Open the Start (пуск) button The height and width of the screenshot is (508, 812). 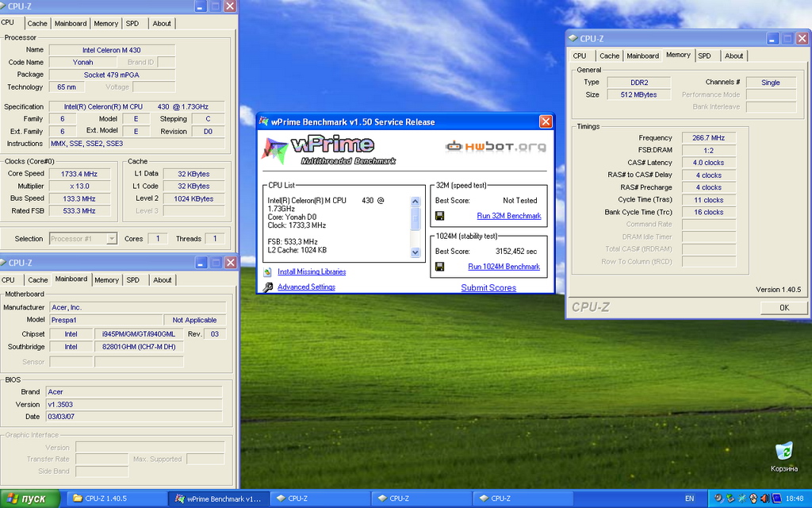pyautogui.click(x=30, y=498)
